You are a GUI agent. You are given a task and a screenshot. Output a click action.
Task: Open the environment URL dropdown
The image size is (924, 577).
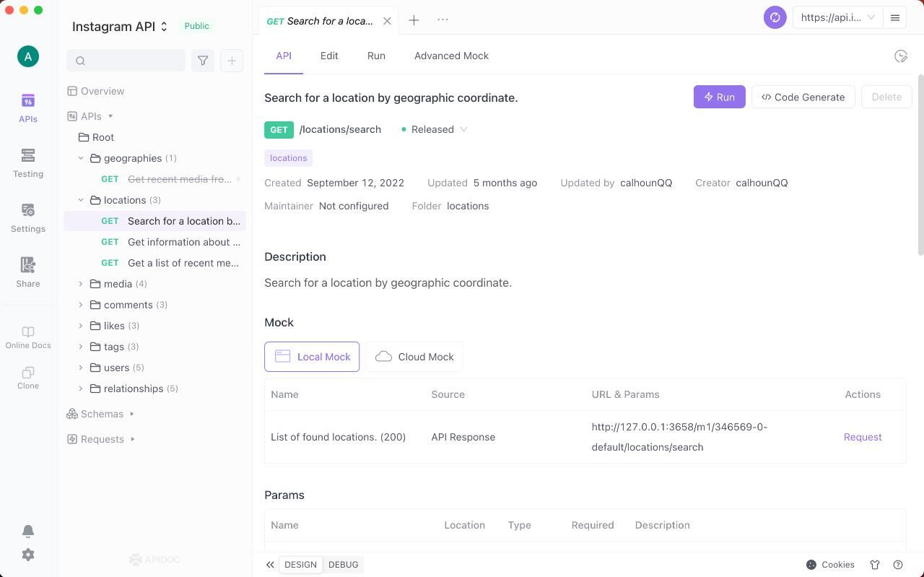coord(837,17)
